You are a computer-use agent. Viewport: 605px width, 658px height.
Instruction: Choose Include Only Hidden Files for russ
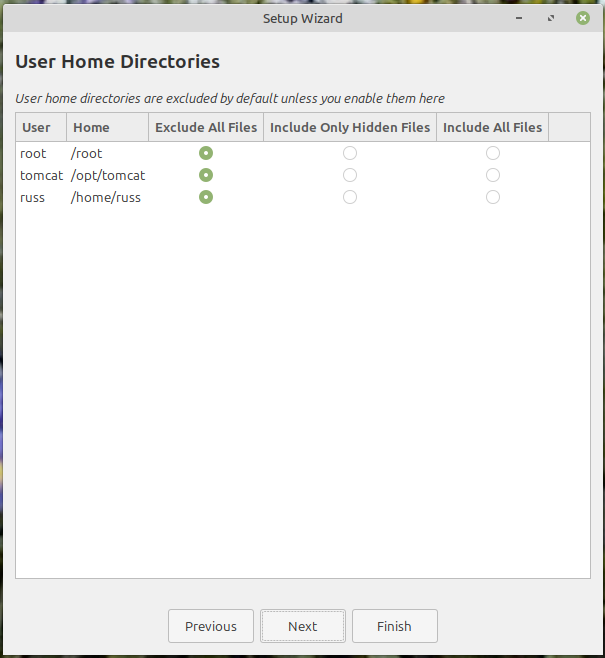pos(350,197)
